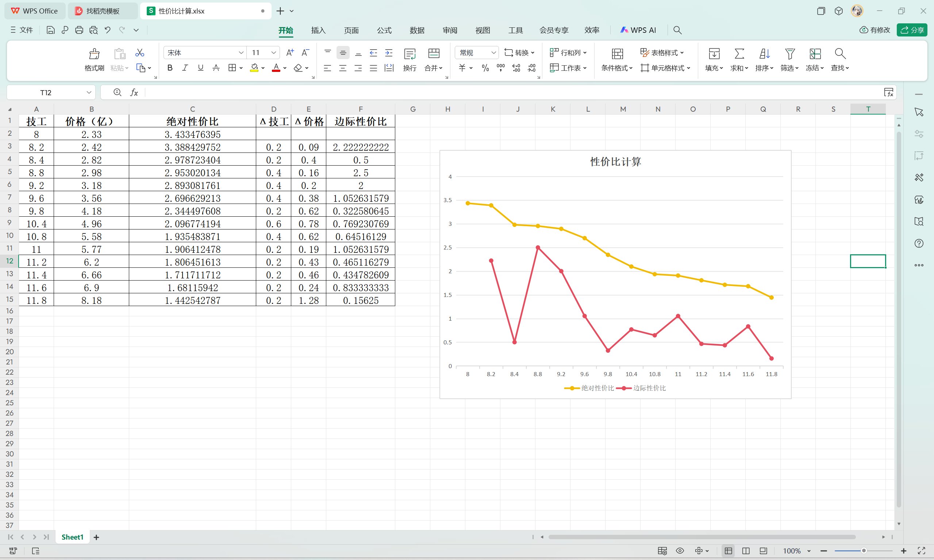Image resolution: width=934 pixels, height=560 pixels.
Task: Add a new worksheet with the plus button
Action: point(96,537)
